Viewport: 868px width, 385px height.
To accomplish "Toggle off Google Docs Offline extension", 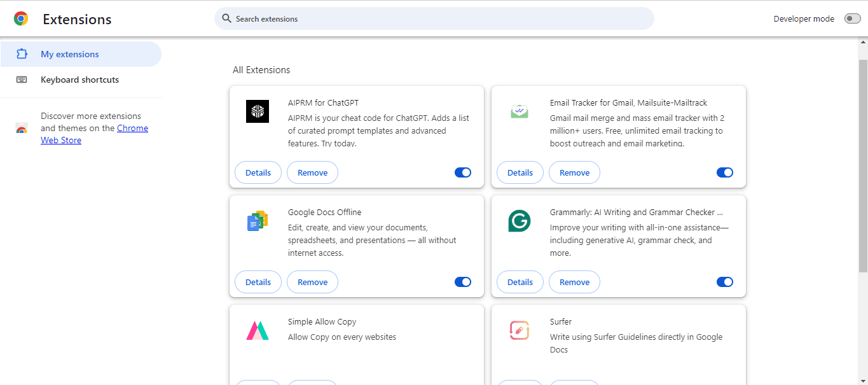I will 463,282.
